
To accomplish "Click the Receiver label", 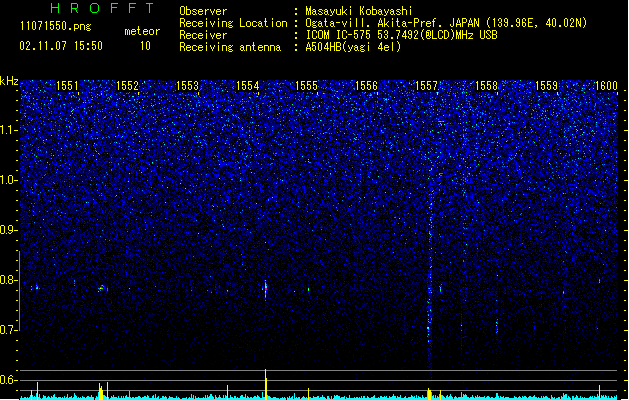I will click(x=203, y=35).
